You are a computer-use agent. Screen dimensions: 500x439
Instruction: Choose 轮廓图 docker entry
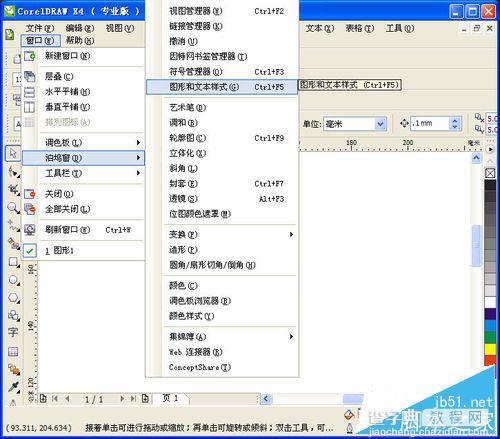tap(222, 138)
